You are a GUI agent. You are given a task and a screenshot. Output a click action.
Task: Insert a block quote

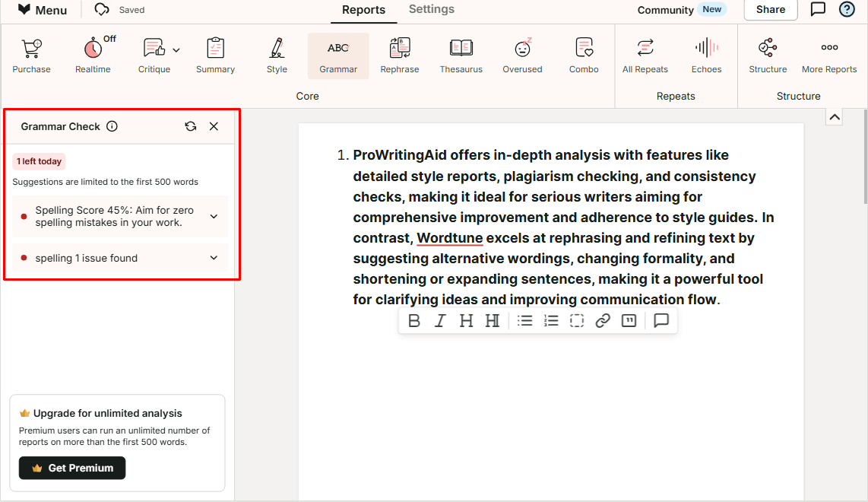pos(629,321)
